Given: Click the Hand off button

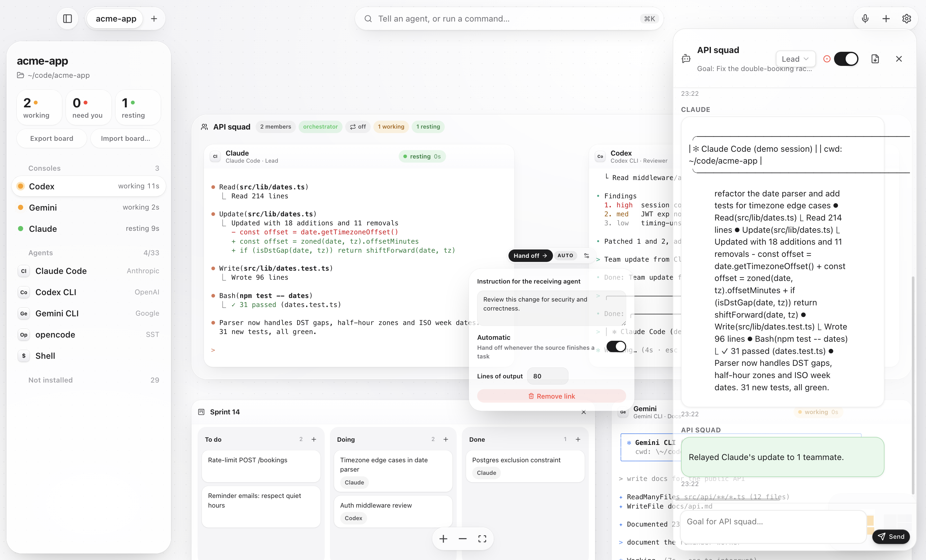Looking at the screenshot, I should tap(530, 256).
